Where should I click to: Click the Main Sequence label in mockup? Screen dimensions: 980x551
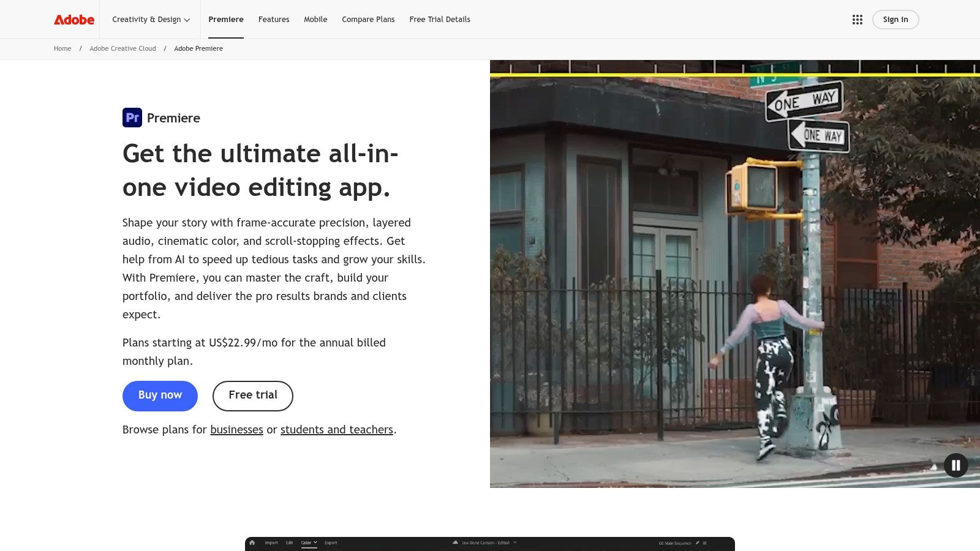click(675, 543)
